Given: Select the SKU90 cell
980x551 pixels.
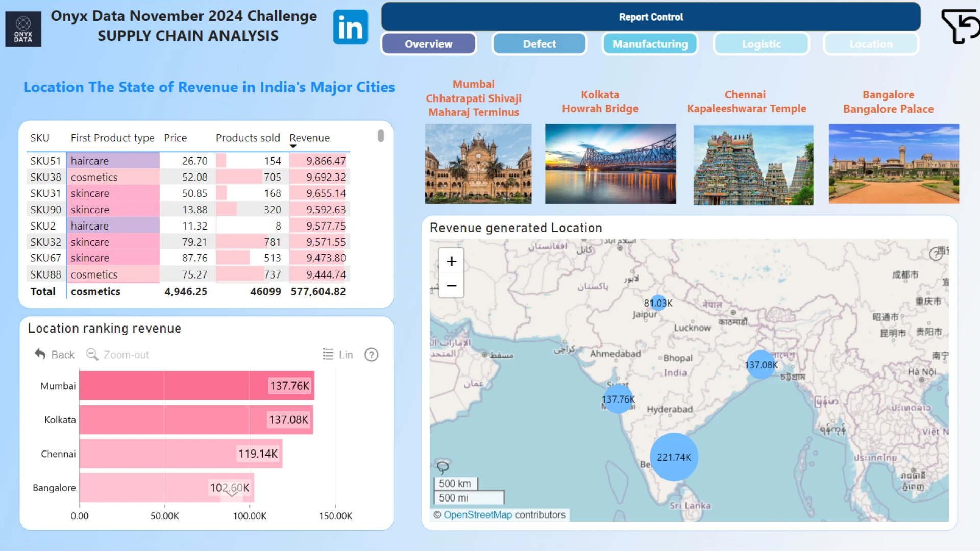Looking at the screenshot, I should click(45, 210).
